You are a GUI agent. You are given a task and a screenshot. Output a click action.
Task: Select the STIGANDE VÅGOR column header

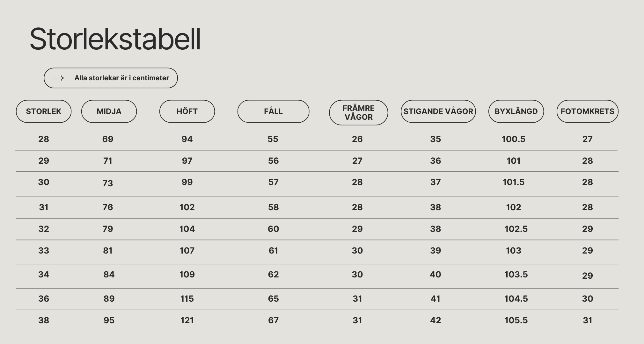[x=438, y=111]
